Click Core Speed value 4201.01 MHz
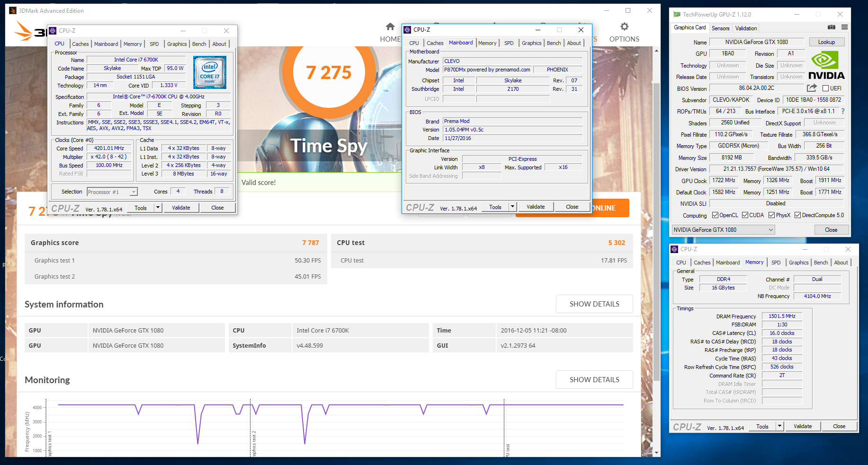868x465 pixels. (109, 148)
